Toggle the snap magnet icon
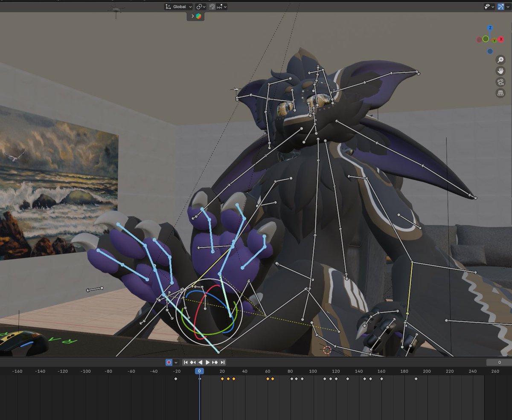The height and width of the screenshot is (420, 512). pos(212,7)
